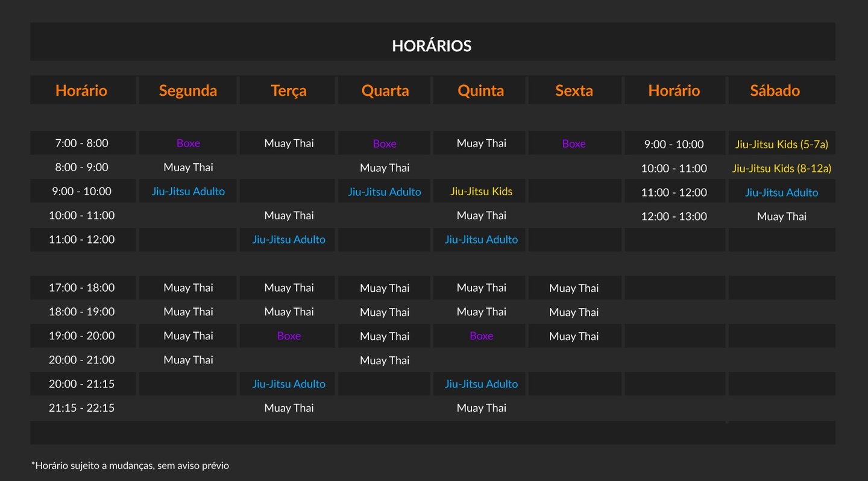Screen dimensions: 868x481
Task: Select the Terça column header
Action: click(x=289, y=90)
